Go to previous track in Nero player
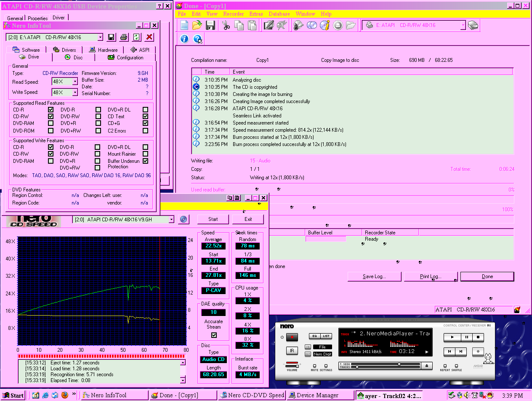This screenshot has height=401, width=532. [x=450, y=351]
